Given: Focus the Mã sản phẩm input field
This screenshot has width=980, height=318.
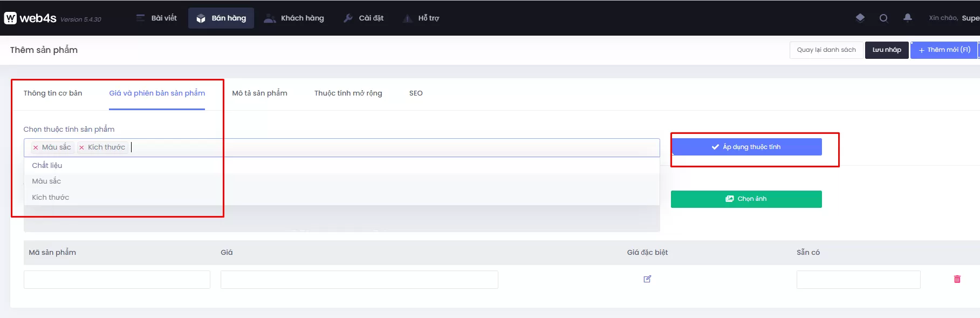Looking at the screenshot, I should pos(116,280).
